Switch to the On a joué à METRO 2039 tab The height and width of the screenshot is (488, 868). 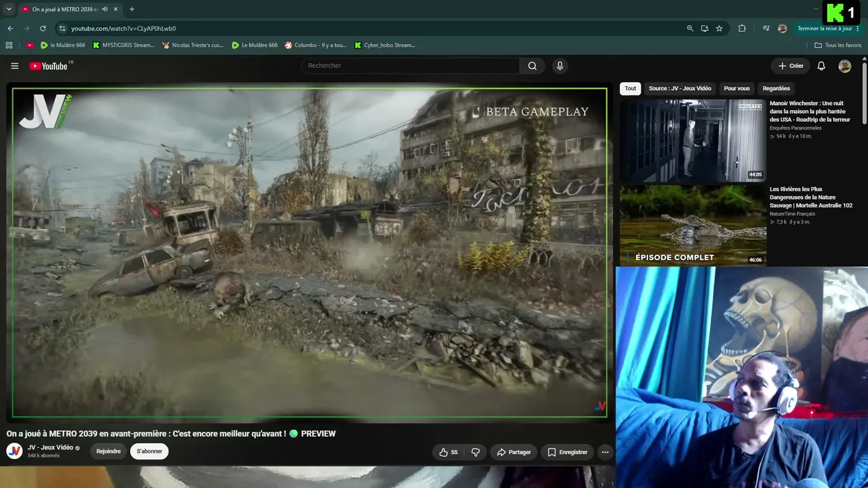point(65,9)
